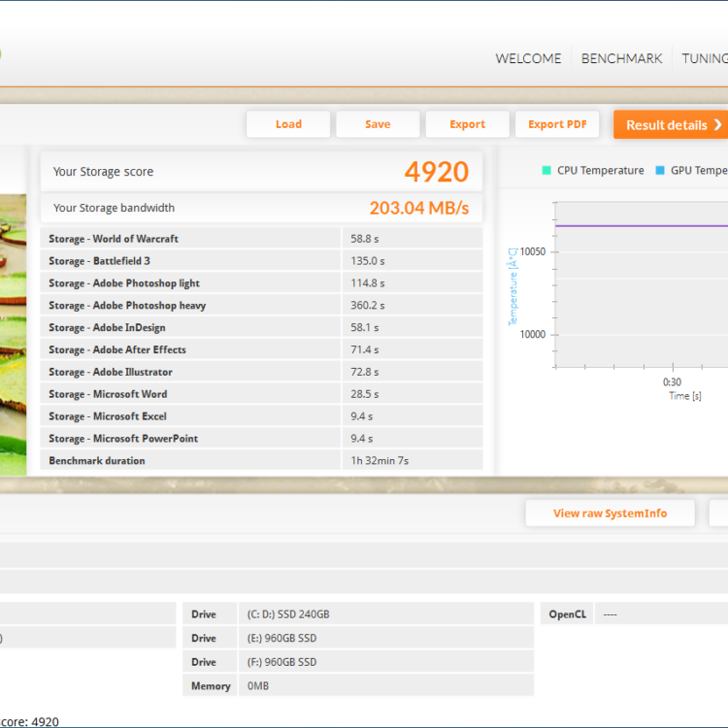Click the purple temperature line in chart

click(x=641, y=226)
